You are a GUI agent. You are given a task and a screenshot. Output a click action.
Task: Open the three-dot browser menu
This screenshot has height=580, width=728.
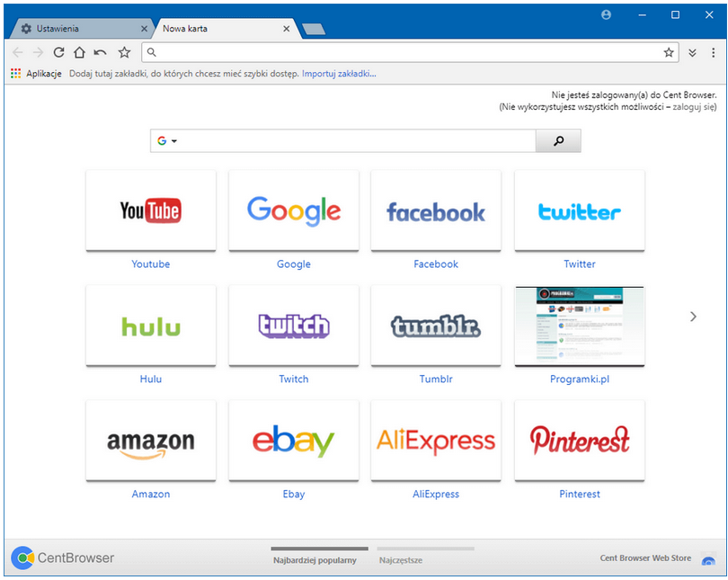(x=713, y=52)
